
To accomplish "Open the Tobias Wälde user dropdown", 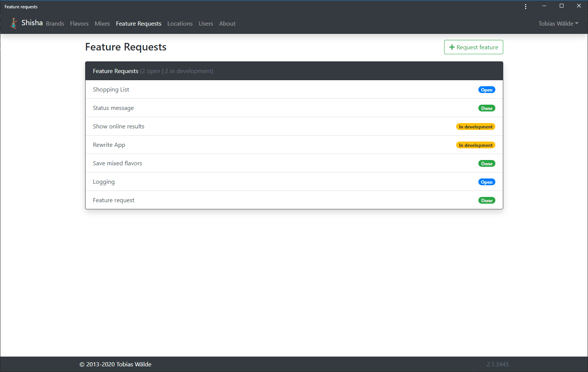I will click(558, 23).
